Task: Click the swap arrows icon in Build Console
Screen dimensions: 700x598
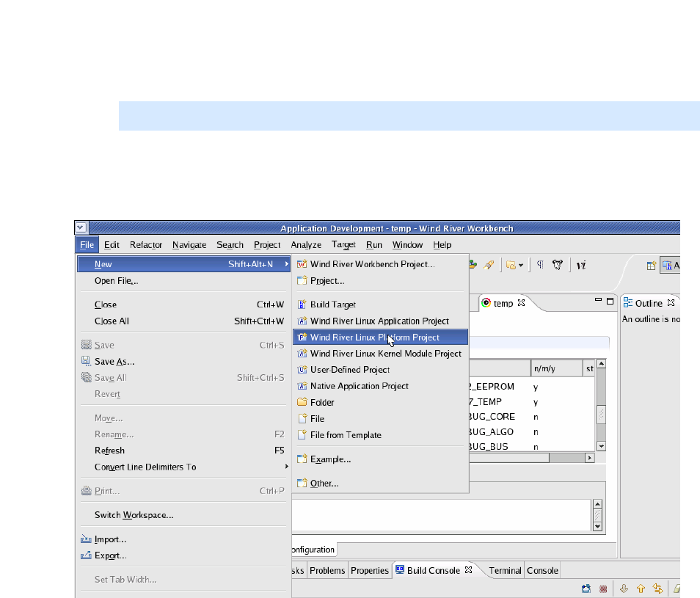Action: [x=657, y=589]
